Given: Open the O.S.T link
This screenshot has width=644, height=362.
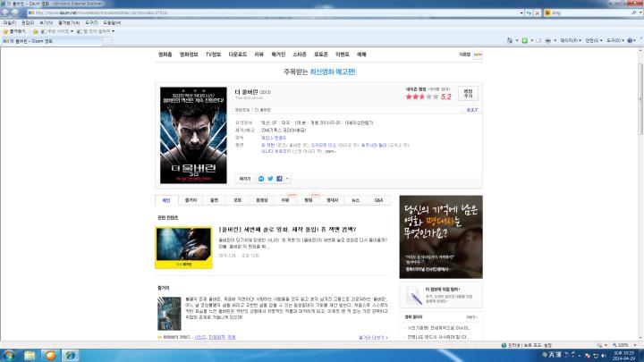Looking at the screenshot, I should pyautogui.click(x=472, y=110).
